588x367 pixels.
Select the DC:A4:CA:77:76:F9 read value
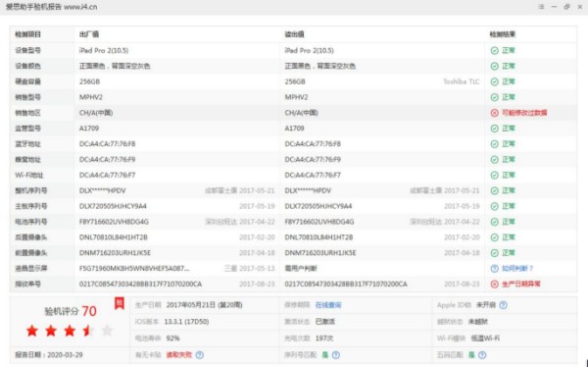[313, 160]
